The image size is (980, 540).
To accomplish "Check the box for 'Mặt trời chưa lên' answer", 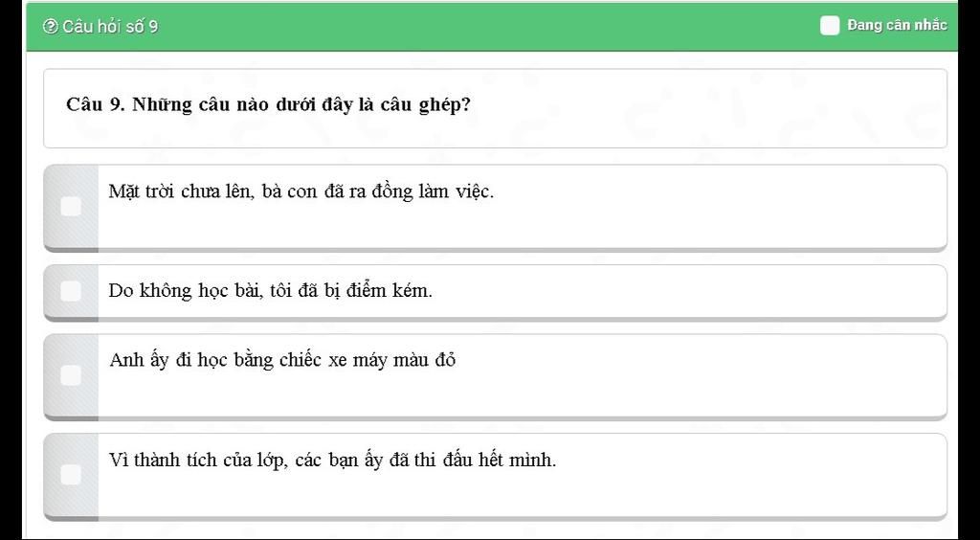I will point(71,207).
